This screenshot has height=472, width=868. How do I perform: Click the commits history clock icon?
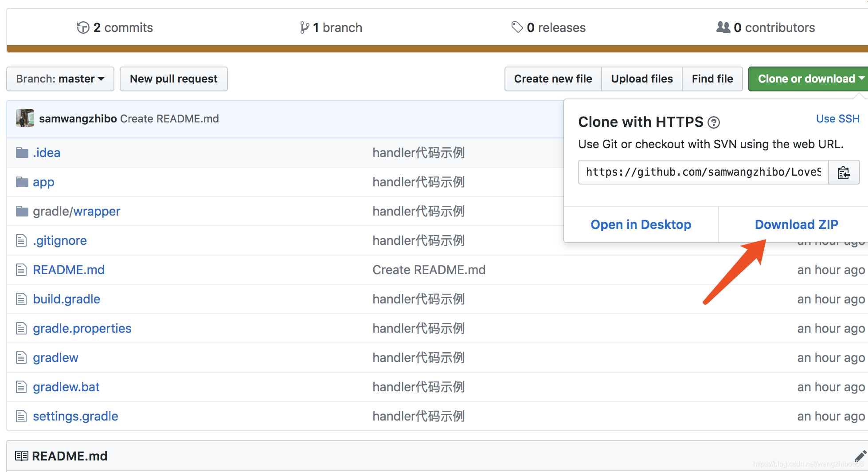tap(83, 28)
